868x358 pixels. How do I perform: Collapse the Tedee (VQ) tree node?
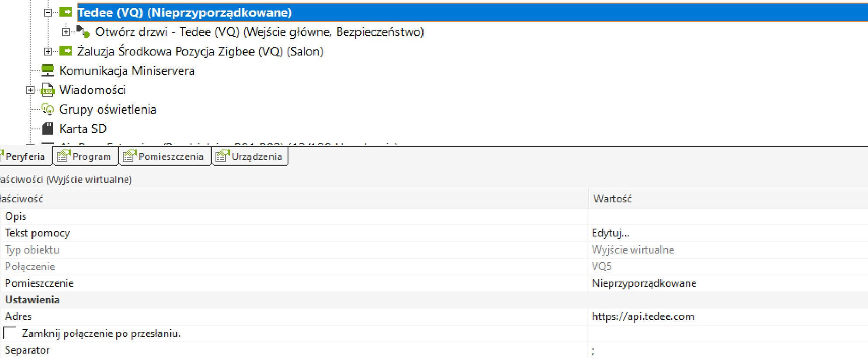48,12
